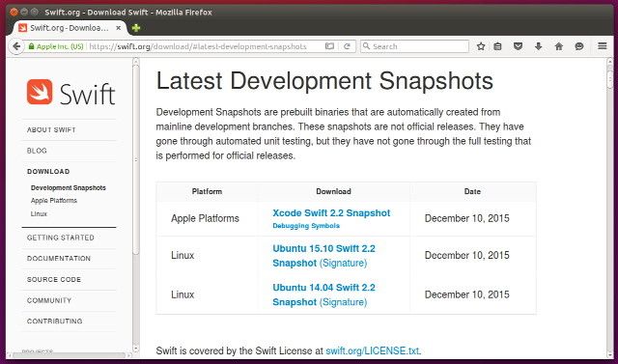Viewport: 618px width, 364px height.
Task: Open Firefox Hello chat bubble icon
Action: 579,46
